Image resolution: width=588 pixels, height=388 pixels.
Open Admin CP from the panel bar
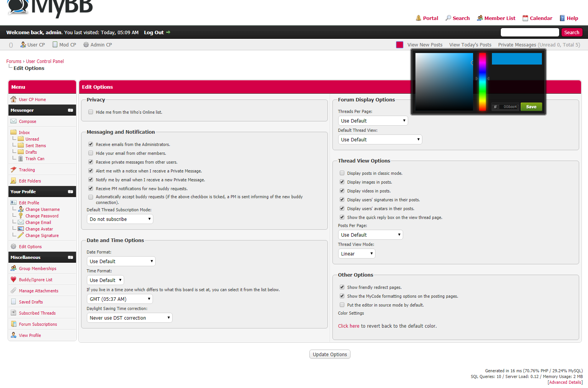point(98,45)
